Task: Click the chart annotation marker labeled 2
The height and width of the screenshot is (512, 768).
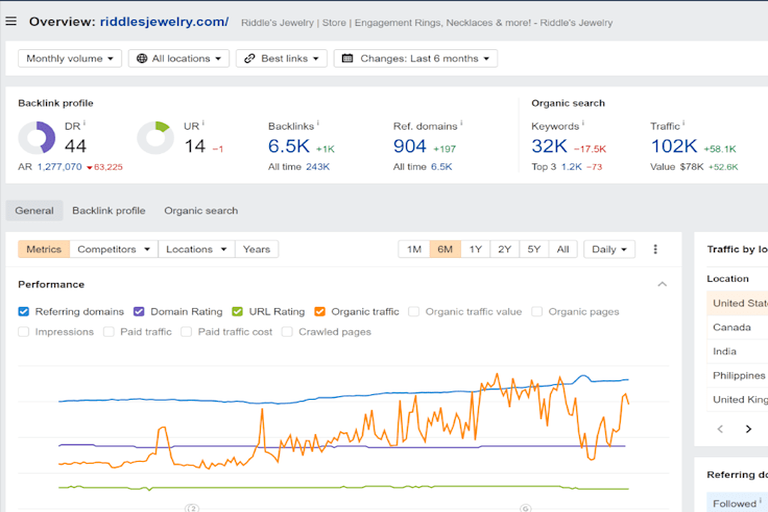Action: pyautogui.click(x=192, y=508)
